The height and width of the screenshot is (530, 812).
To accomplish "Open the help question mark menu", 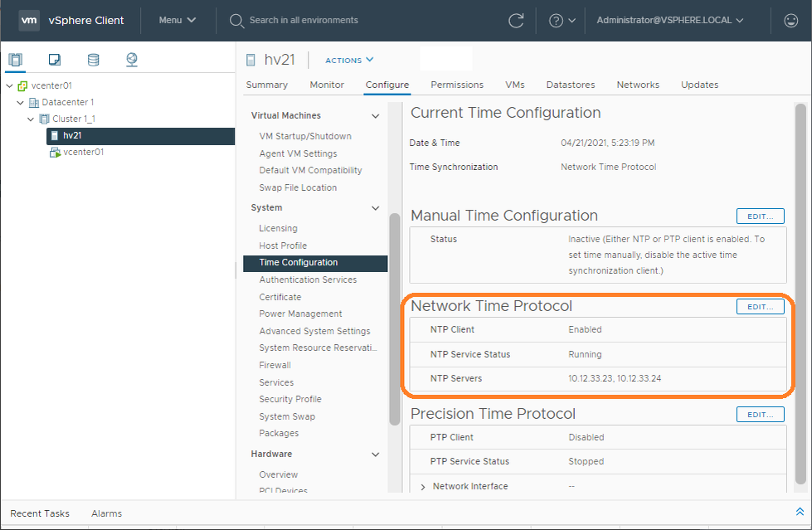I will (556, 21).
